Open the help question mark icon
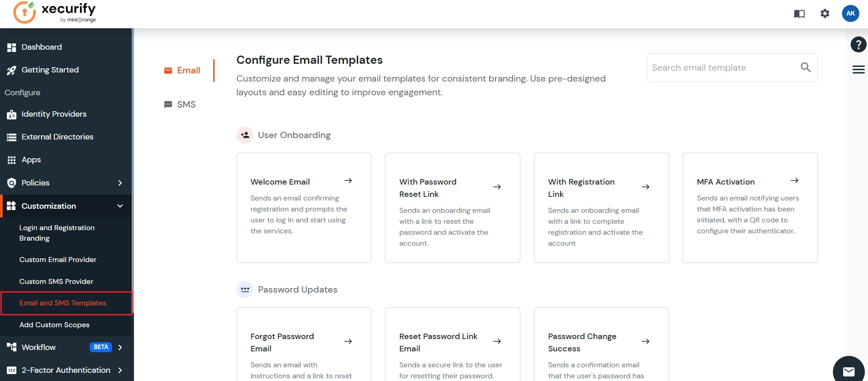Image resolution: width=868 pixels, height=381 pixels. (858, 44)
